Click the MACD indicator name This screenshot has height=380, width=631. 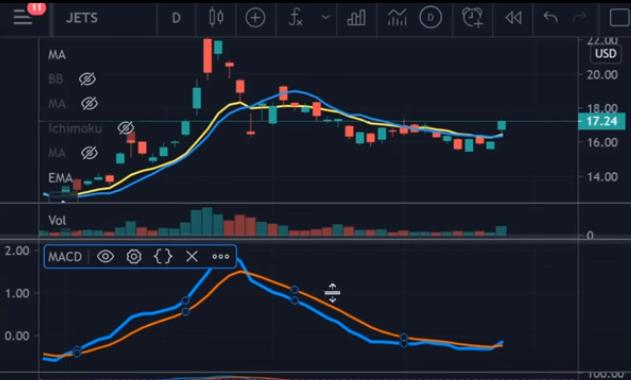[x=65, y=257]
